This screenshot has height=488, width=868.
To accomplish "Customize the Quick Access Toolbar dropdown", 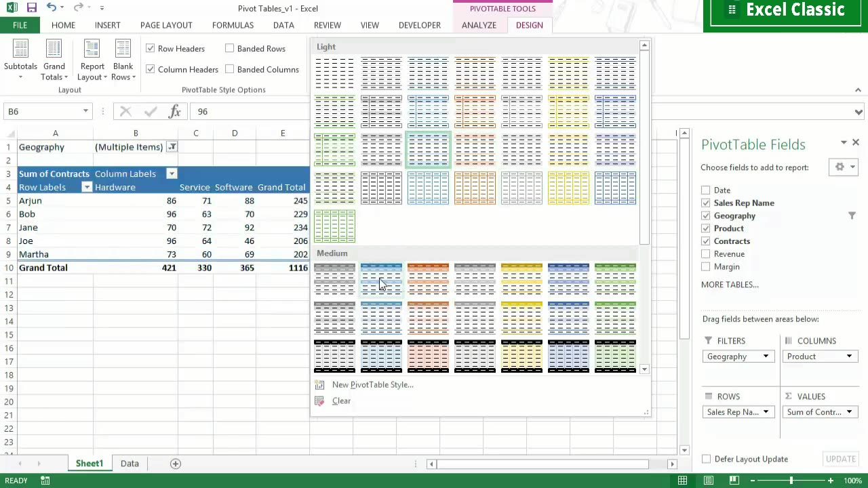I will click(x=102, y=8).
